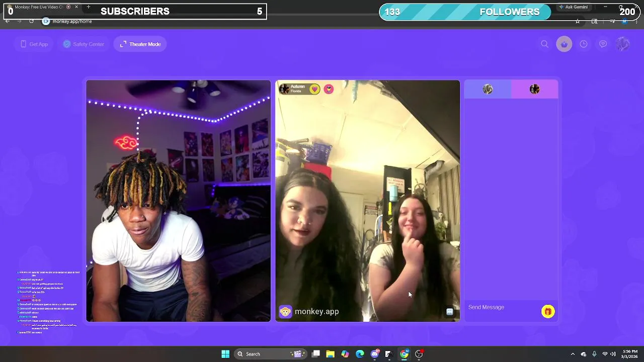Bookmark the page with the star icon
The width and height of the screenshot is (644, 362).
578,21
